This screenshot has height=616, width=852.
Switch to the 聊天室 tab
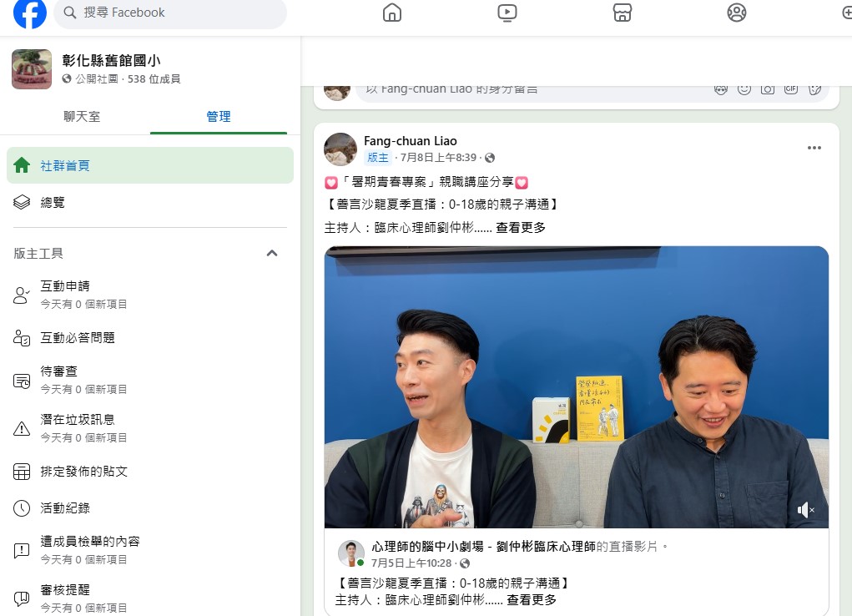[x=82, y=116]
